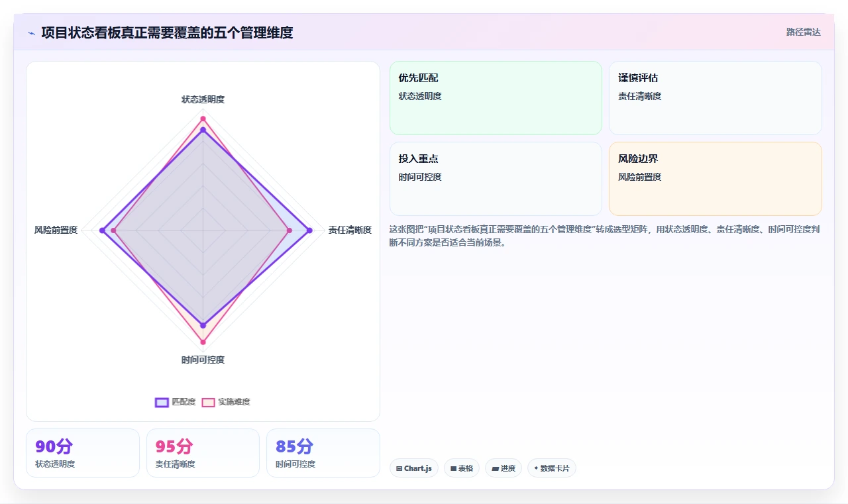Click the 数据卡片 tag chip

pos(552,468)
